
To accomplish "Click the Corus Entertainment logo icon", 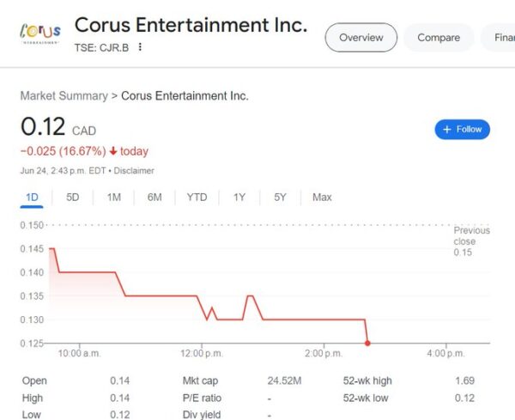I will pos(40,33).
